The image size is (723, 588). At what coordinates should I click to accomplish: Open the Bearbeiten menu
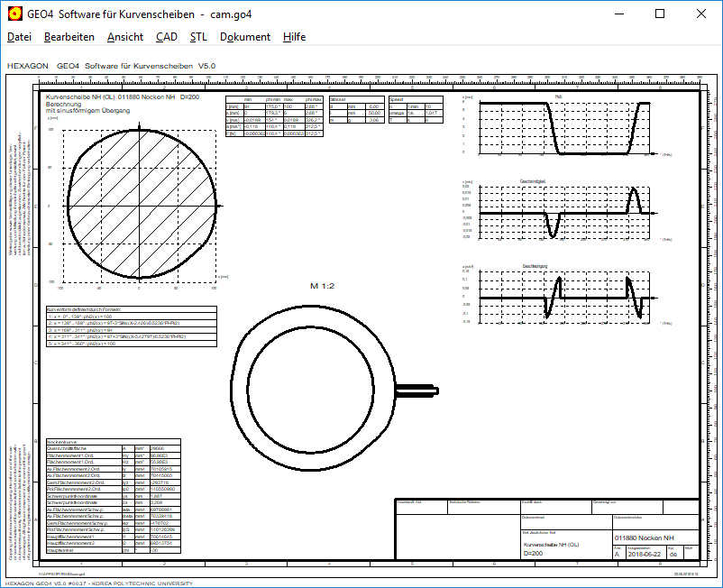[x=69, y=37]
